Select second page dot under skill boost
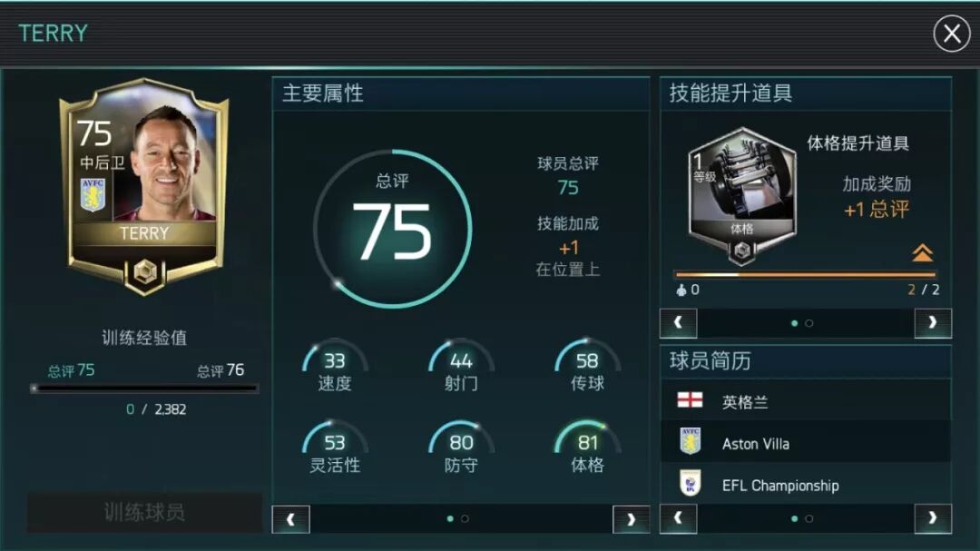 coord(809,323)
